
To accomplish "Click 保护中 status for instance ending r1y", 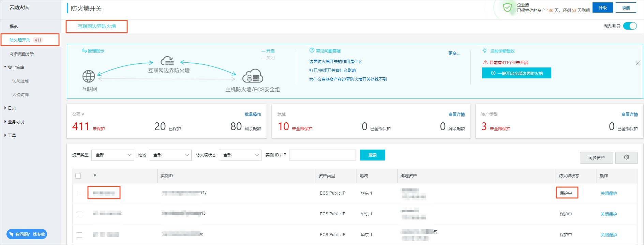I will (566, 193).
